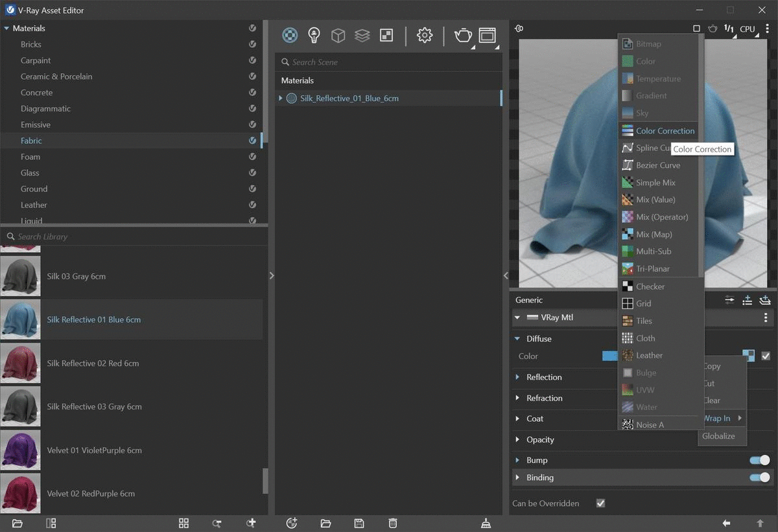Expand the Reflection section

pos(544,377)
